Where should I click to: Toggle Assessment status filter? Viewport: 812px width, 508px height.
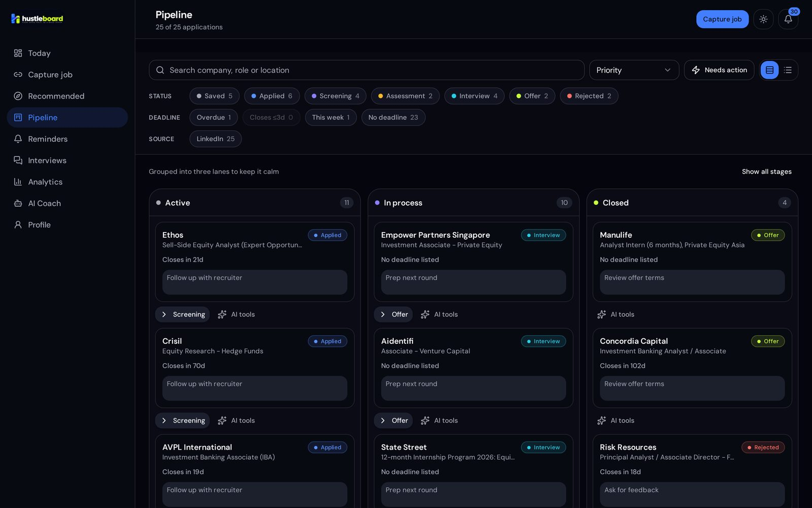coord(405,96)
